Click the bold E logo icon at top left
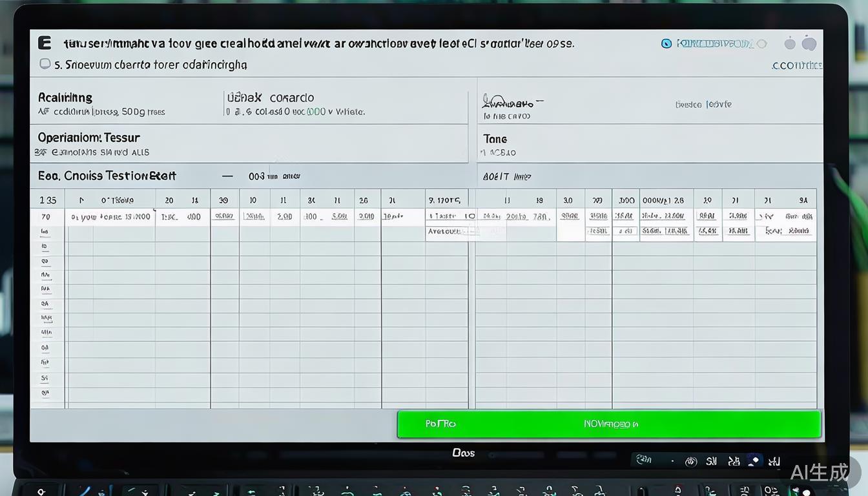 pos(45,43)
